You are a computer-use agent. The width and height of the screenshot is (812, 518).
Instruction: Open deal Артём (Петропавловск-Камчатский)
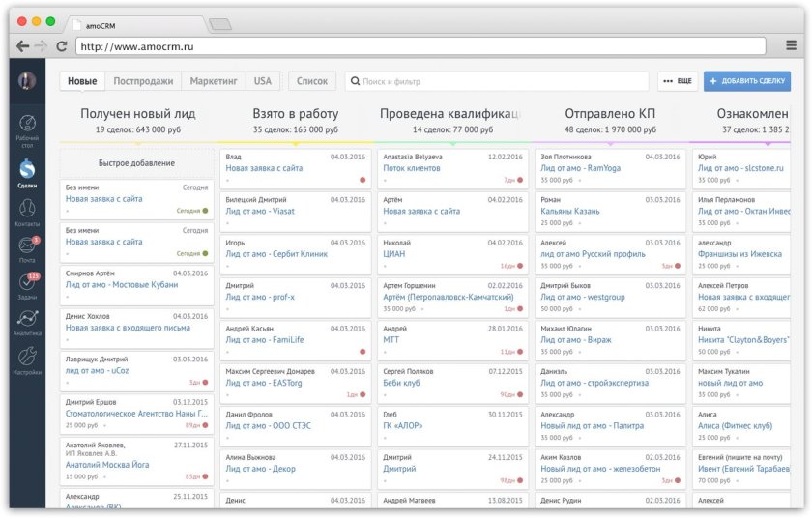449,297
